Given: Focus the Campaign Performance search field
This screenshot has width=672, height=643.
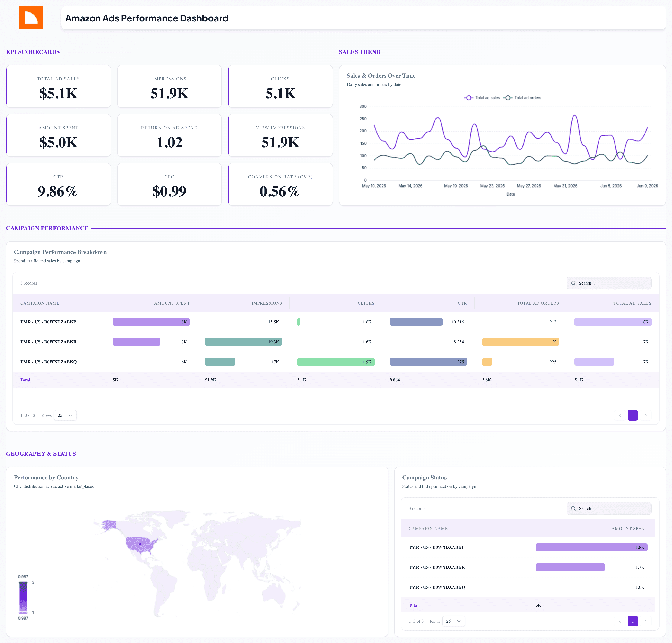Looking at the screenshot, I should click(x=609, y=283).
